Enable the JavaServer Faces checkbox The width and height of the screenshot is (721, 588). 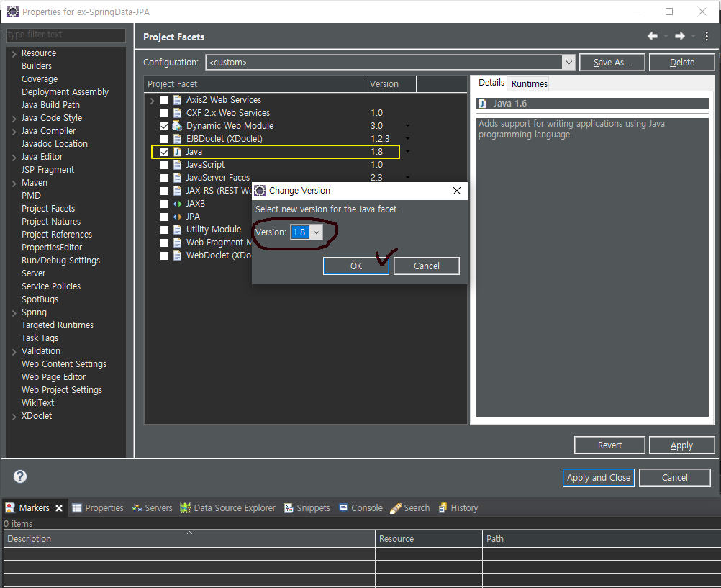(164, 178)
